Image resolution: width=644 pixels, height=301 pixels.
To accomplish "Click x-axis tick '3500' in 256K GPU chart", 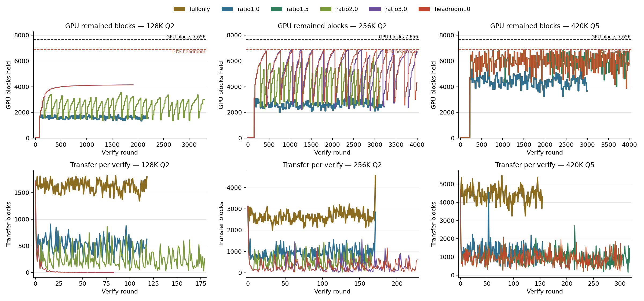I will point(396,145).
